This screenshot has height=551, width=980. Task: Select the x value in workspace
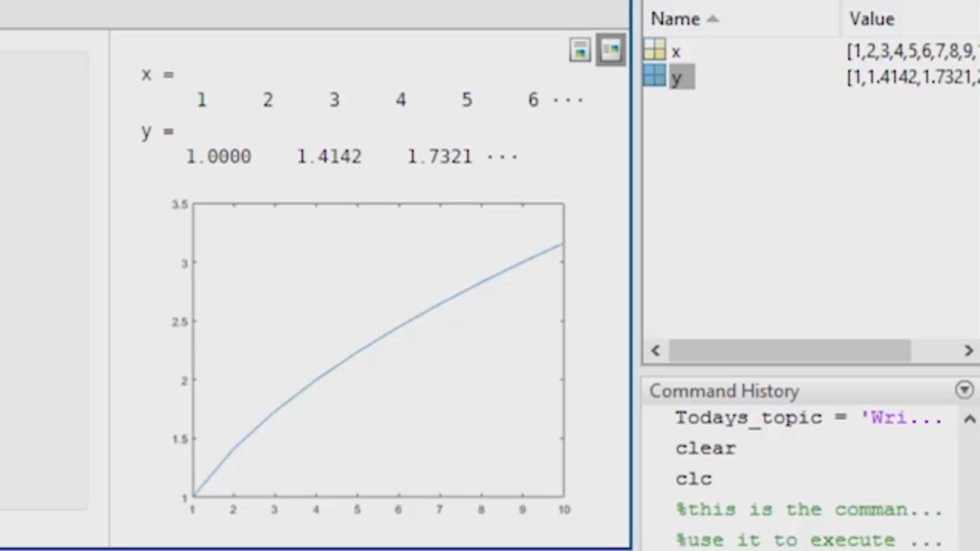tap(910, 51)
